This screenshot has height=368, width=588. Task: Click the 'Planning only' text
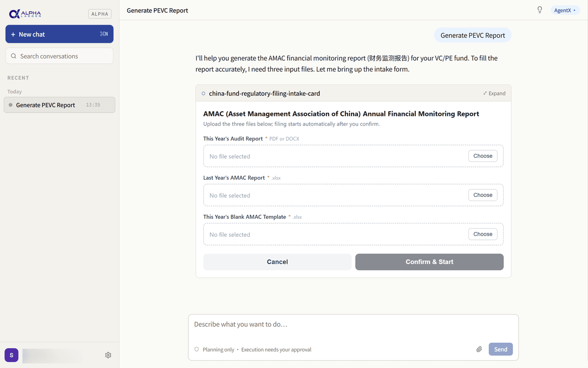click(x=219, y=350)
